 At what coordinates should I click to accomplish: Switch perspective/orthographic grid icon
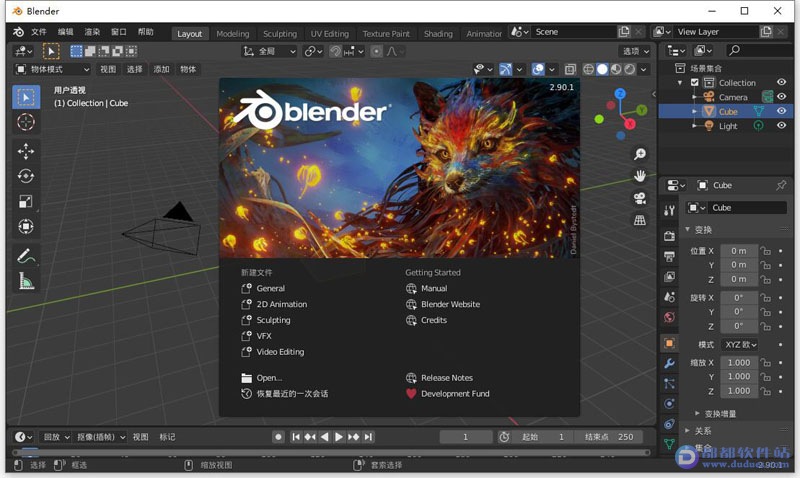640,220
